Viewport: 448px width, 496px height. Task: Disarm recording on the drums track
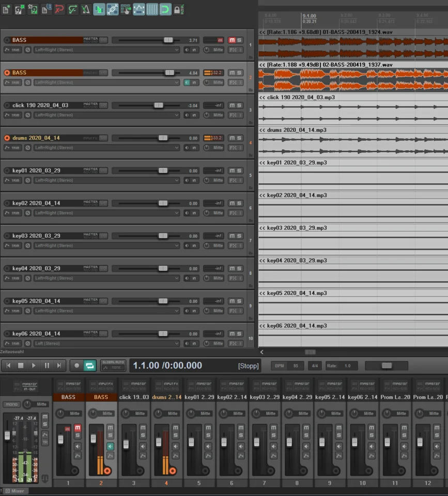point(7,138)
